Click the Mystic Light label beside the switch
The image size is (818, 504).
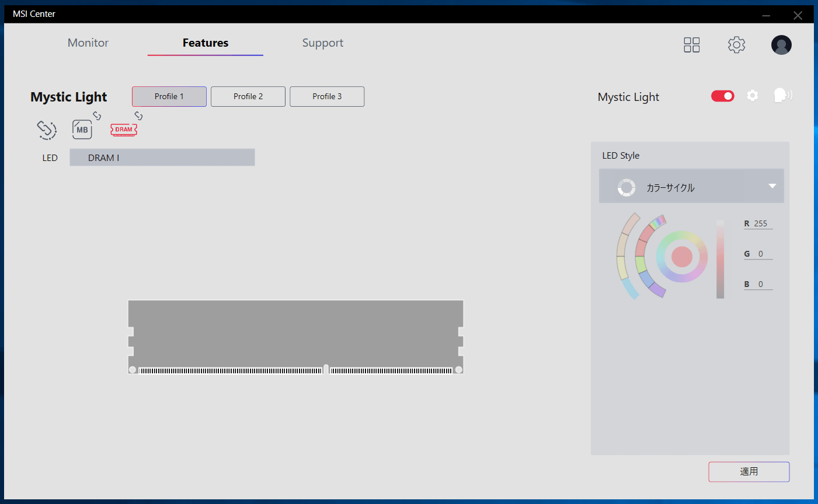[x=628, y=97]
